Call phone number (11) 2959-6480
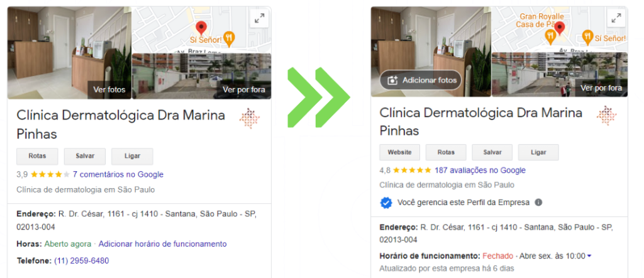This screenshot has height=278, width=644. click(x=81, y=261)
